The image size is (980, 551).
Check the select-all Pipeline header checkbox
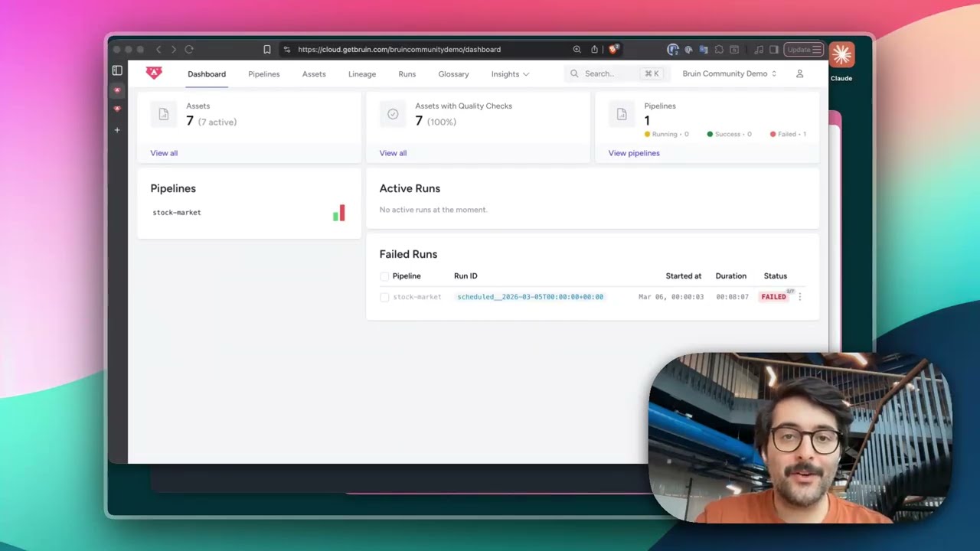384,276
